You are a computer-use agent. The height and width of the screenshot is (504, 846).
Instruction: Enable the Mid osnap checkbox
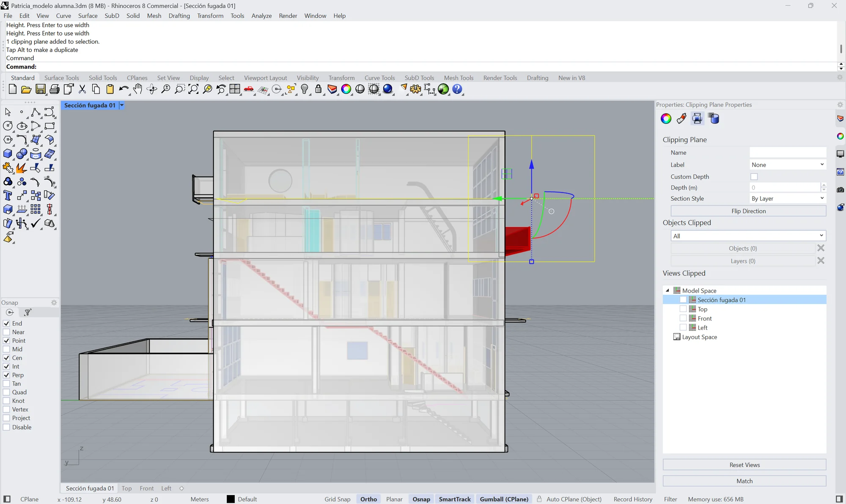(x=6, y=349)
